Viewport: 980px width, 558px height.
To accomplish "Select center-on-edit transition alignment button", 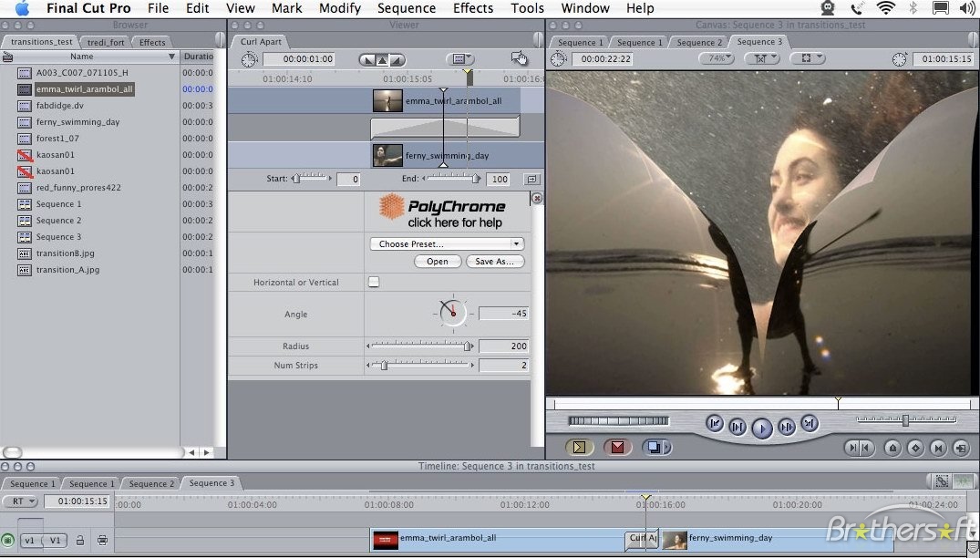I will [382, 60].
